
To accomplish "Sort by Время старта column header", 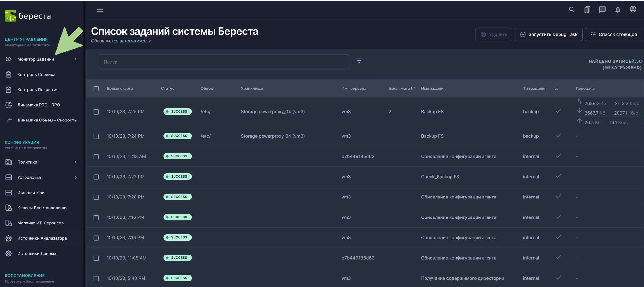I will click(120, 89).
